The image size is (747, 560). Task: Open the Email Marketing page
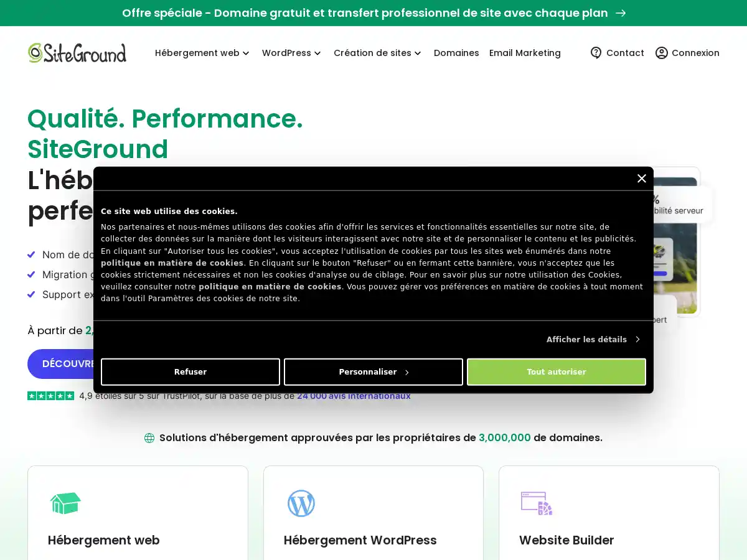point(525,53)
